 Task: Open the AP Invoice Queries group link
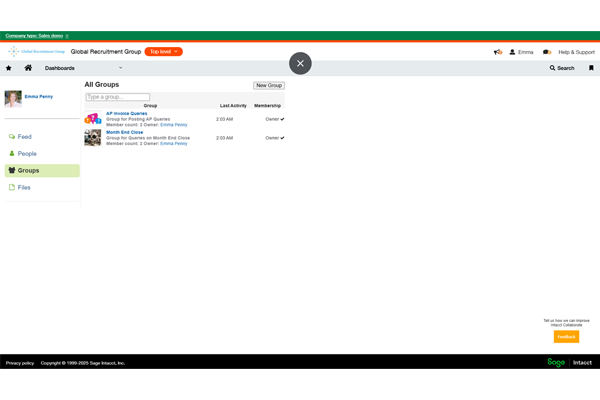point(127,113)
